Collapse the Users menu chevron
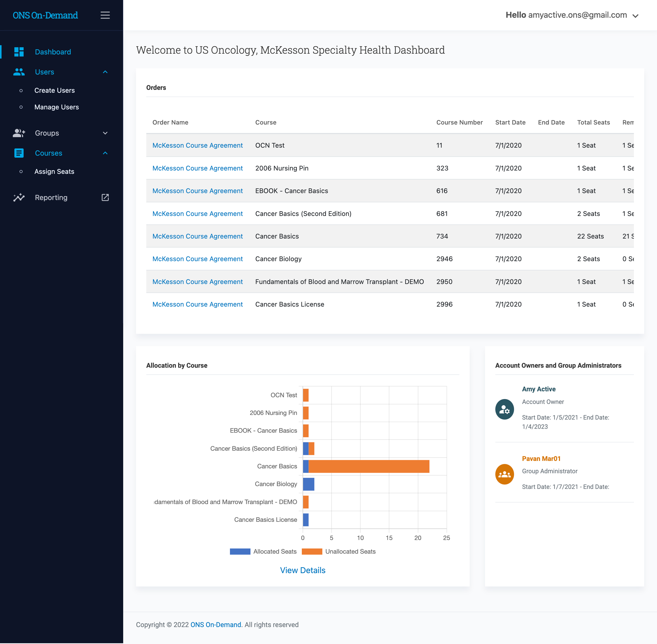This screenshot has height=644, width=657. (105, 72)
